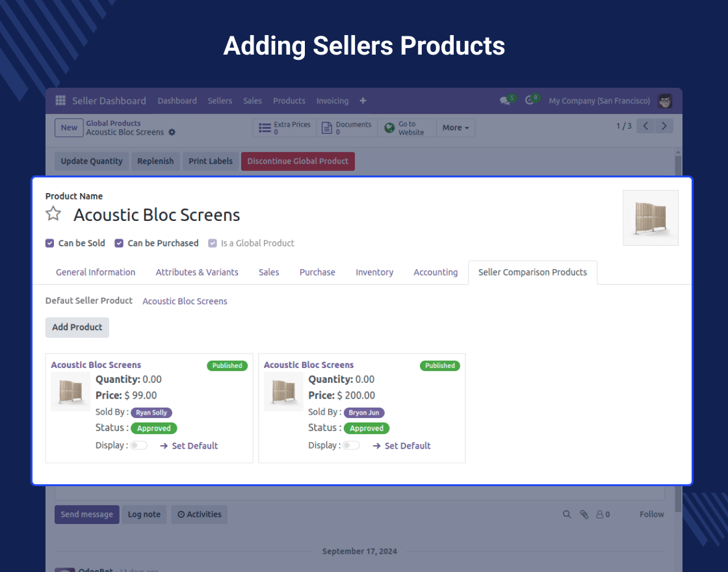This screenshot has height=572, width=728.
Task: Toggle Display switch on $200.00 card
Action: 352,446
